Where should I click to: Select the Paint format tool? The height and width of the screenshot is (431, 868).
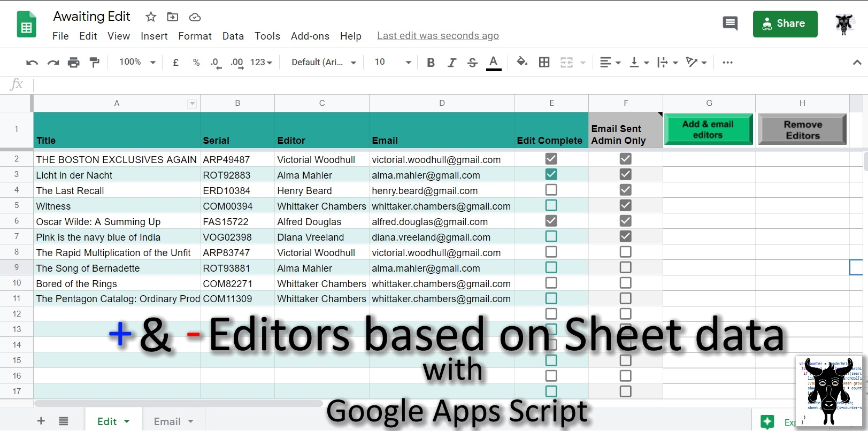95,63
